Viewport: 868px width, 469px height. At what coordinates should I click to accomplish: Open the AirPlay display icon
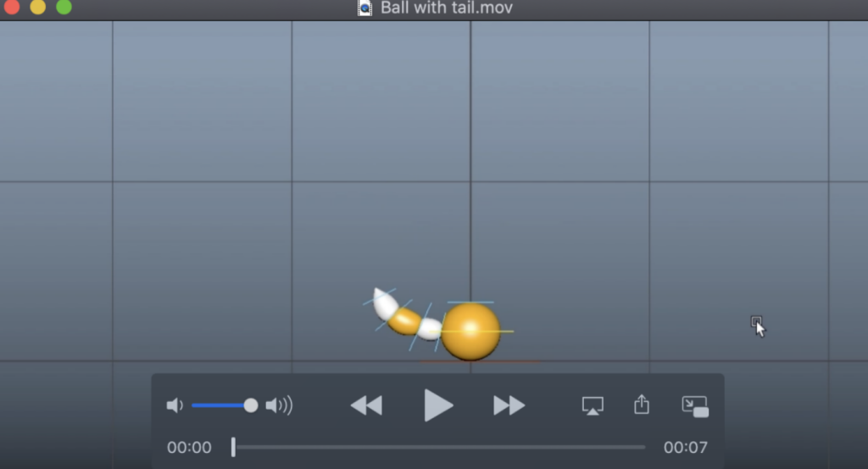593,405
